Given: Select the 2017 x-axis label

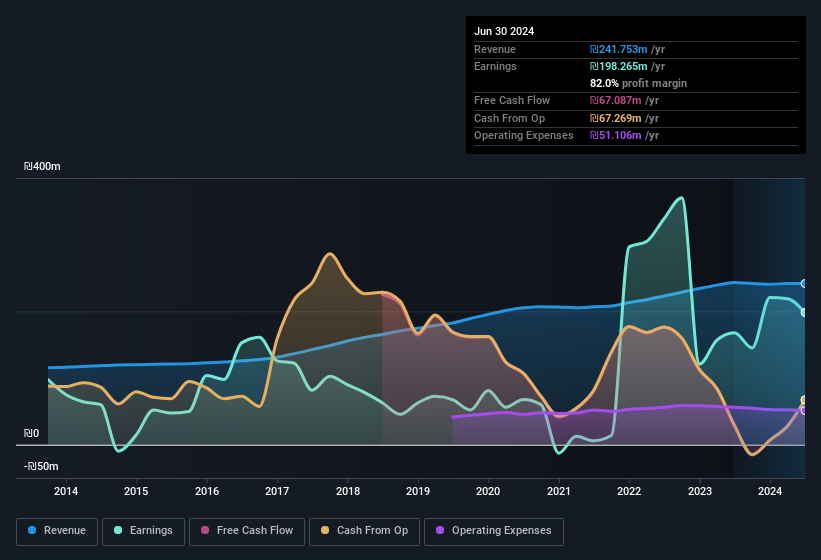Looking at the screenshot, I should [x=277, y=491].
